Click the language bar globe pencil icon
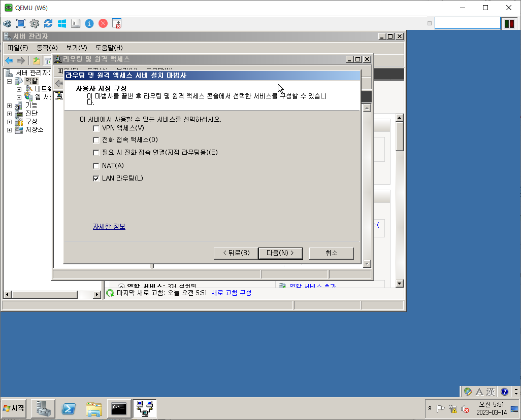 point(468,392)
